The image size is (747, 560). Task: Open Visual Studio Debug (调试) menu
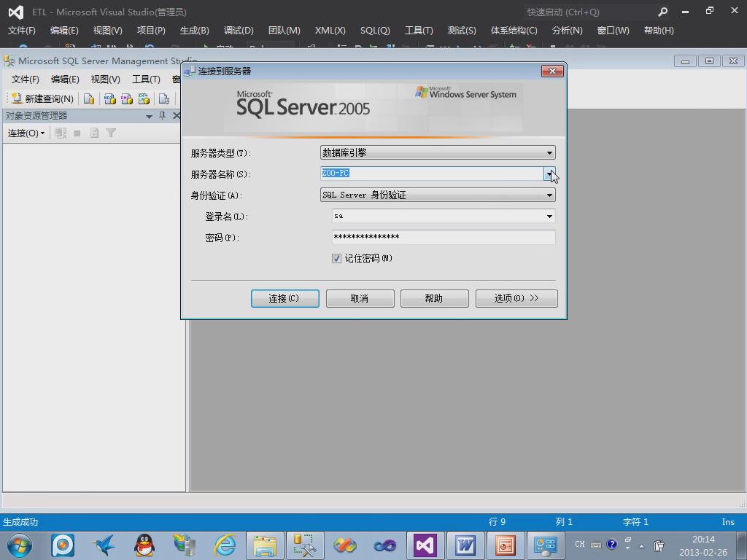239,31
